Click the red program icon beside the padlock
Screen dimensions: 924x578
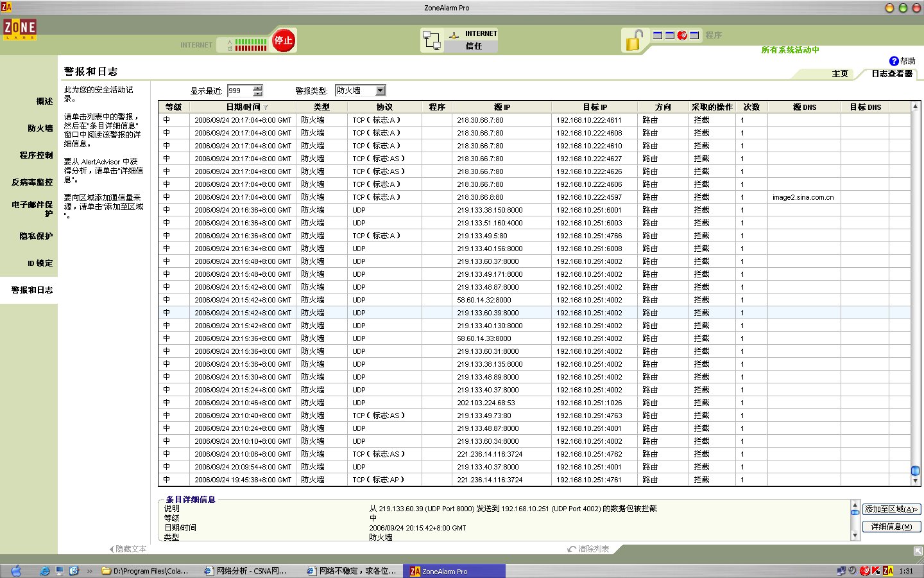pos(682,35)
